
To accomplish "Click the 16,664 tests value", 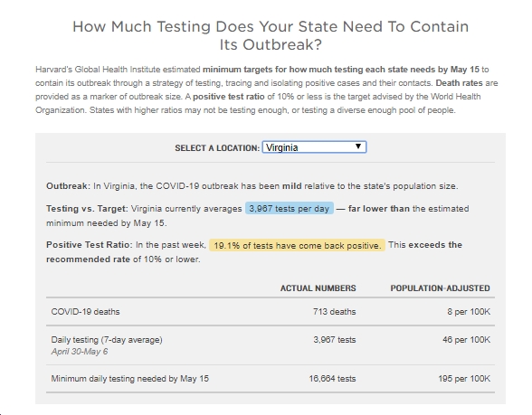I will coord(332,378).
